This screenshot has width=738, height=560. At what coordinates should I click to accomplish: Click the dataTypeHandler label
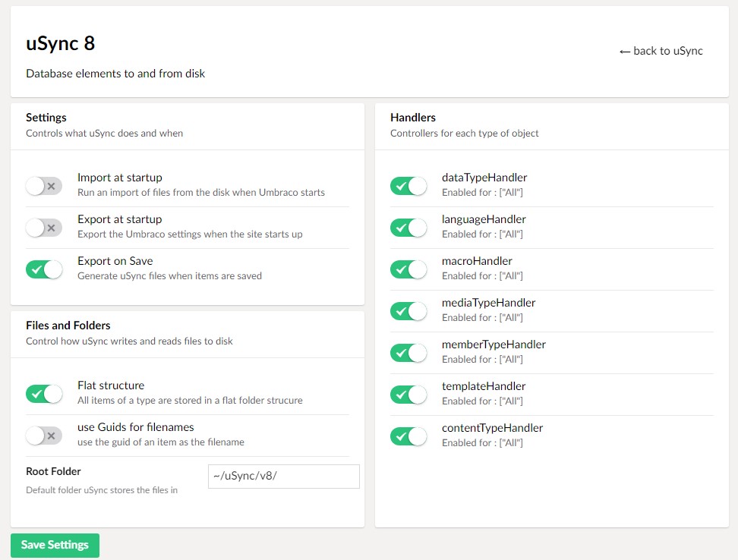coord(484,178)
